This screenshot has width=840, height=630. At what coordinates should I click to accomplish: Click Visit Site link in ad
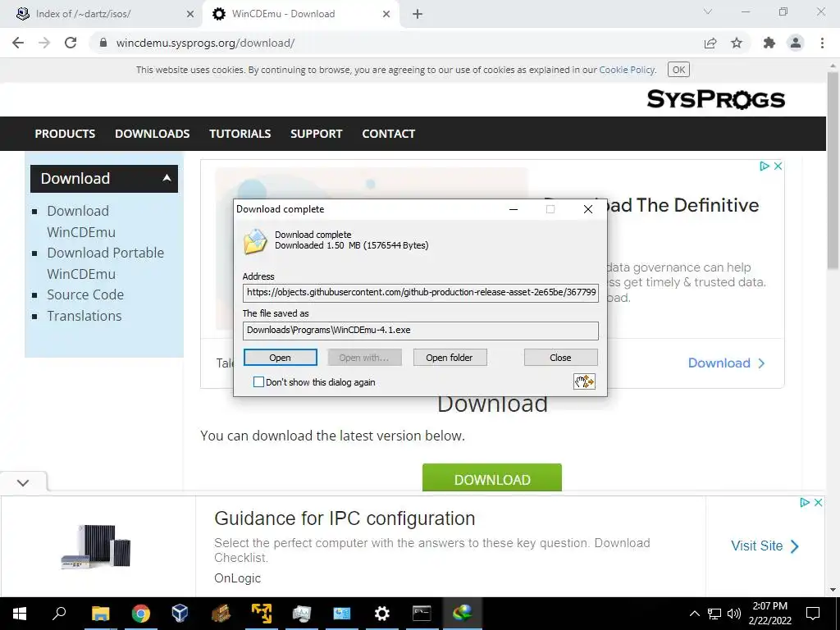tap(765, 546)
